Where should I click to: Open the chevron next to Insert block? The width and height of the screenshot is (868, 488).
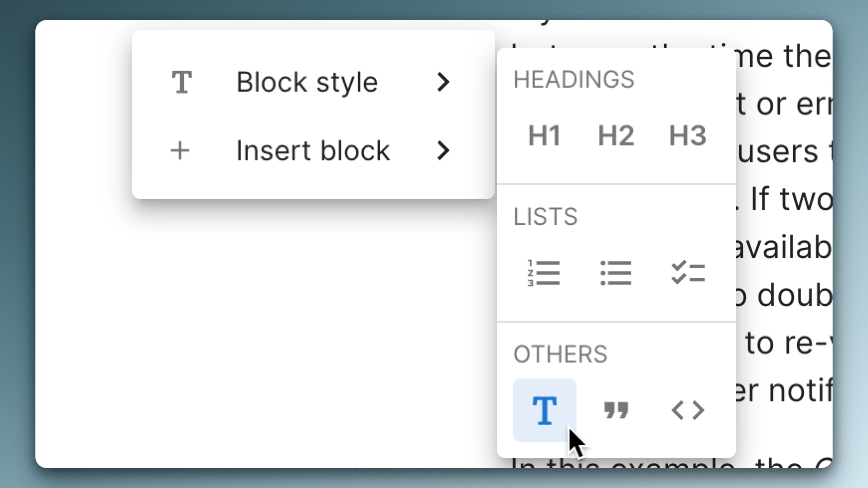click(x=444, y=150)
